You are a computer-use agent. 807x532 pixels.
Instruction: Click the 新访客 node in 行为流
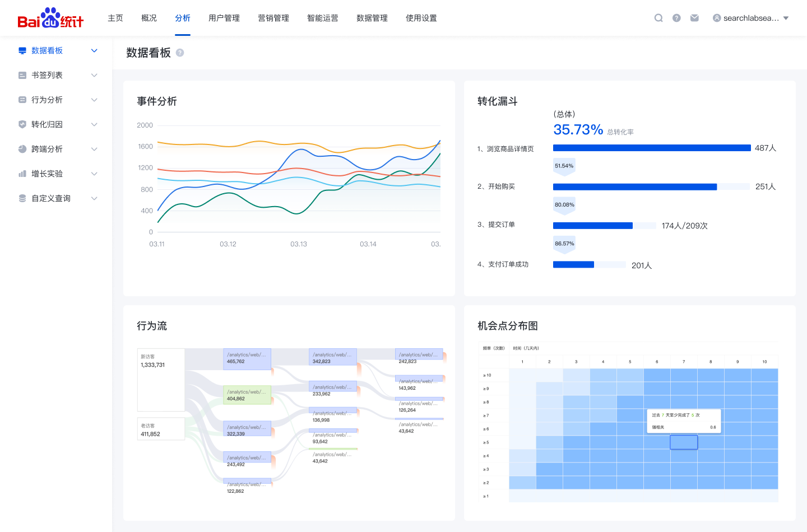161,380
